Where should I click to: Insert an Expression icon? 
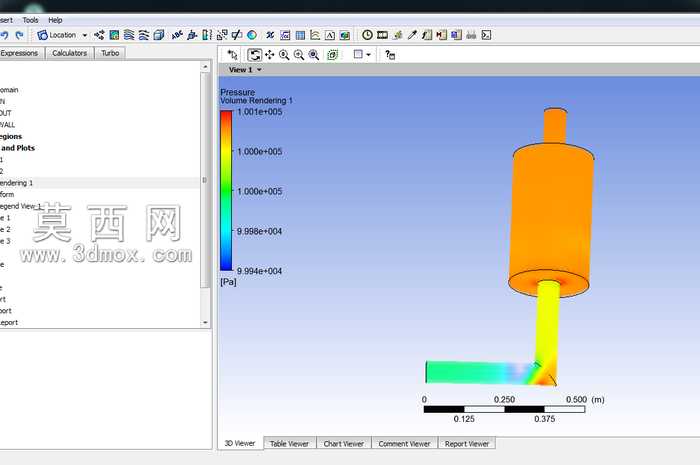285,35
